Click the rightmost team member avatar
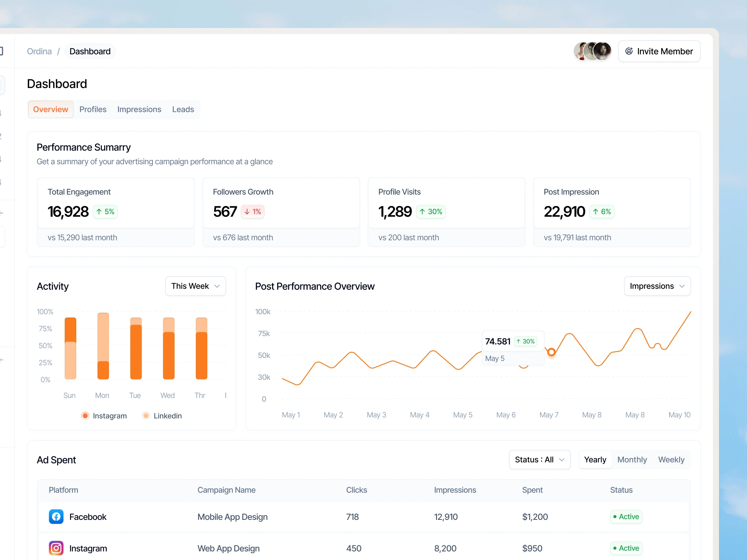The height and width of the screenshot is (560, 747). [603, 51]
